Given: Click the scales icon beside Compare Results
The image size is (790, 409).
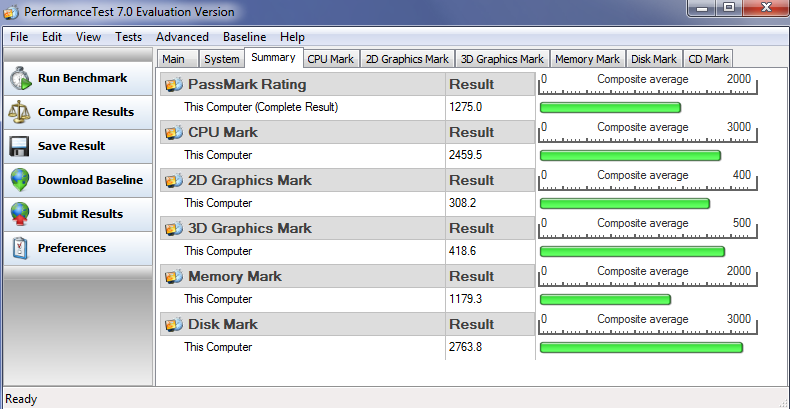Looking at the screenshot, I should [19, 112].
